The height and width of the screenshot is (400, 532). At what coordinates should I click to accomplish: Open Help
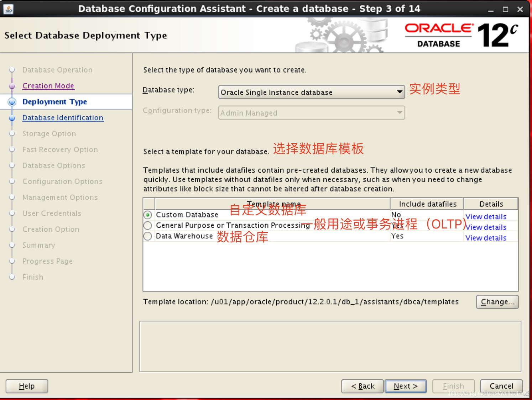click(27, 386)
